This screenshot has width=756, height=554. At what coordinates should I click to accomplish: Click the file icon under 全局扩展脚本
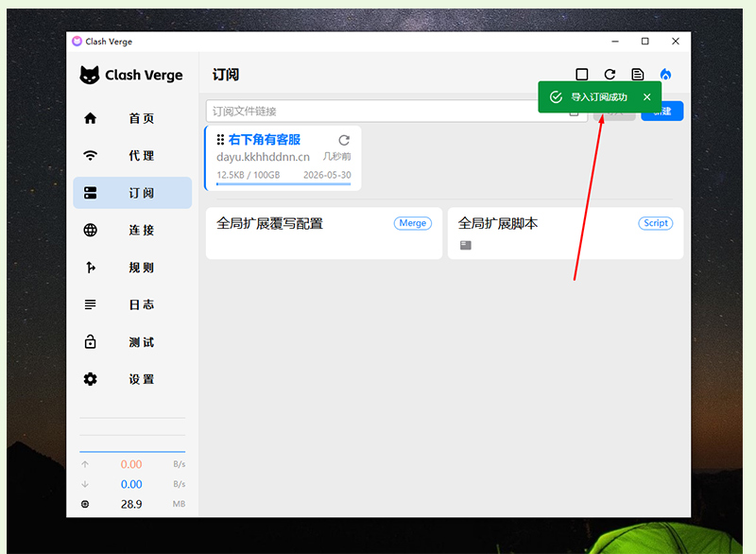click(465, 246)
